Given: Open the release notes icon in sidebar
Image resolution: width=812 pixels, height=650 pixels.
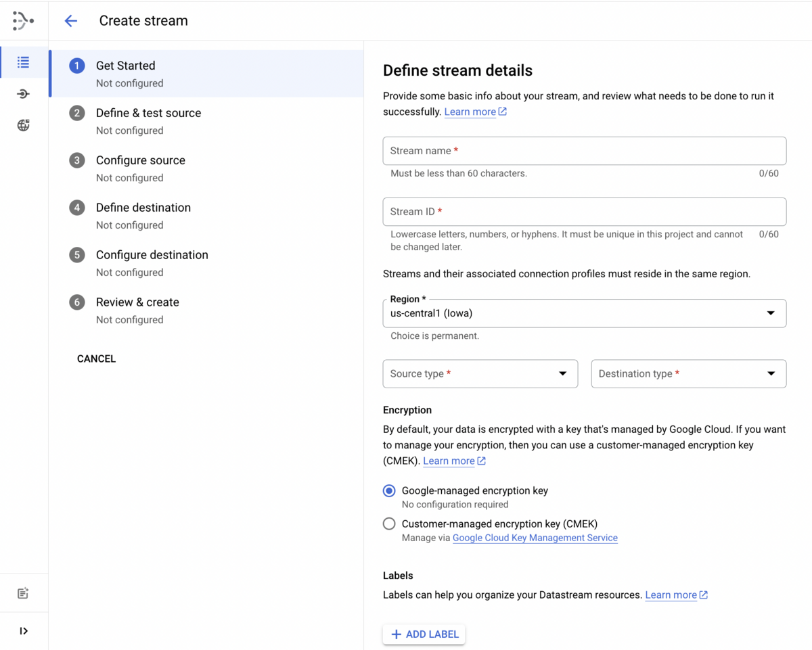Looking at the screenshot, I should 24,593.
